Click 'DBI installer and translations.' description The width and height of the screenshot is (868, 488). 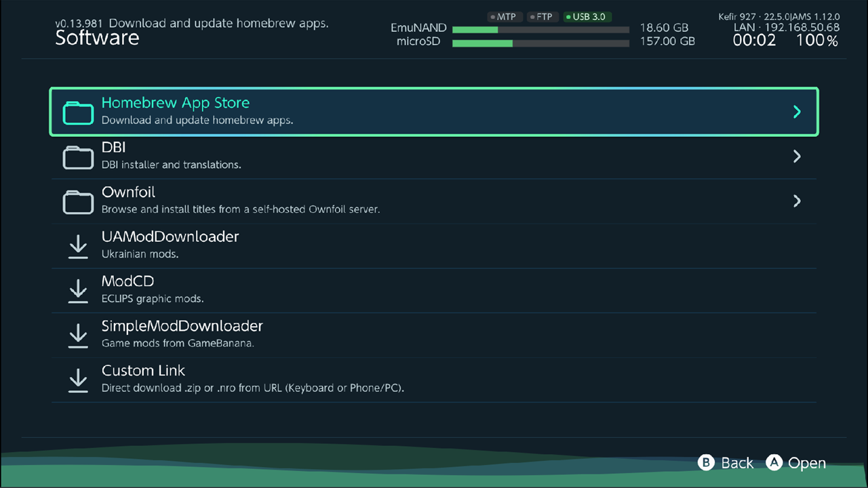pyautogui.click(x=172, y=165)
